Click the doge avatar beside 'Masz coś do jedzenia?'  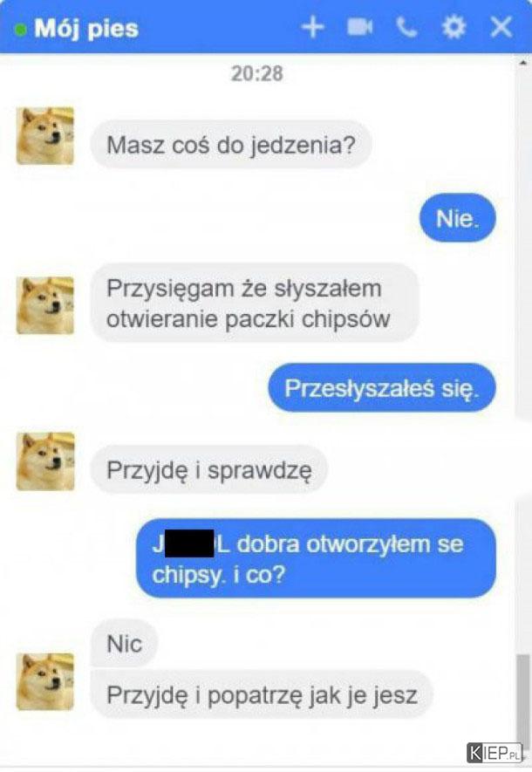tap(45, 136)
